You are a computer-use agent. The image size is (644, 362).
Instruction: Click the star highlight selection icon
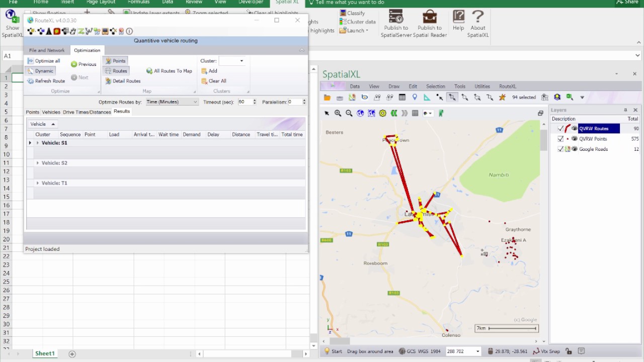point(502,98)
